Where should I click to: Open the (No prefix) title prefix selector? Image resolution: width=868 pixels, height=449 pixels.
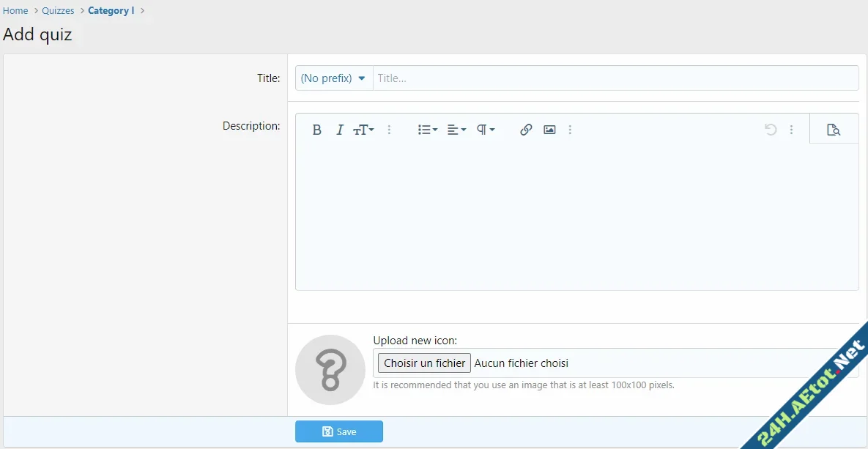[x=333, y=78]
